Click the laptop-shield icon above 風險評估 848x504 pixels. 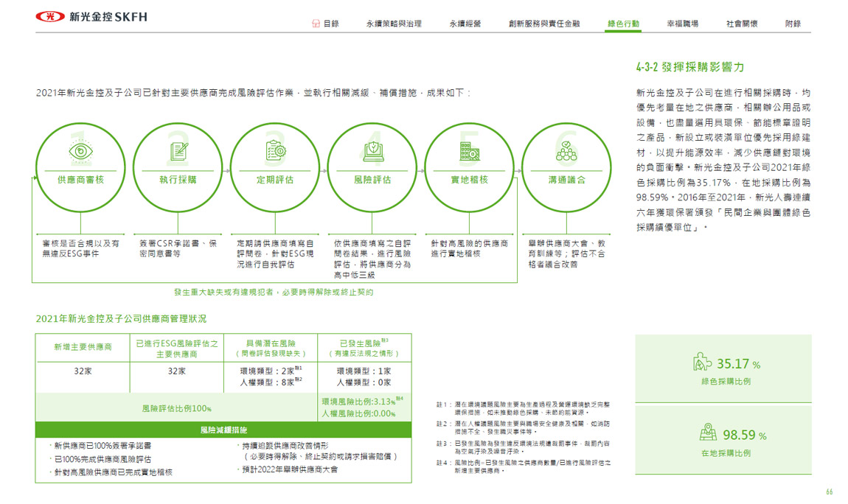click(x=372, y=150)
